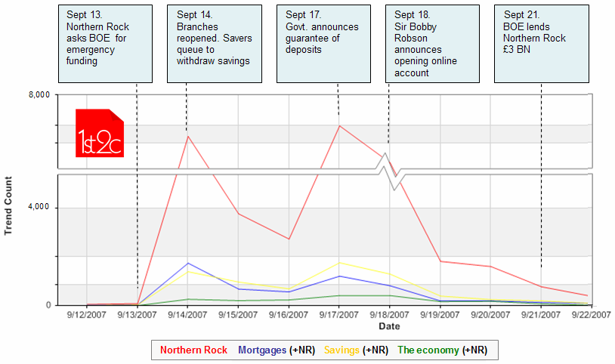Click the Mortgages (+NR) legend entry
This screenshot has width=615, height=364.
click(277, 350)
